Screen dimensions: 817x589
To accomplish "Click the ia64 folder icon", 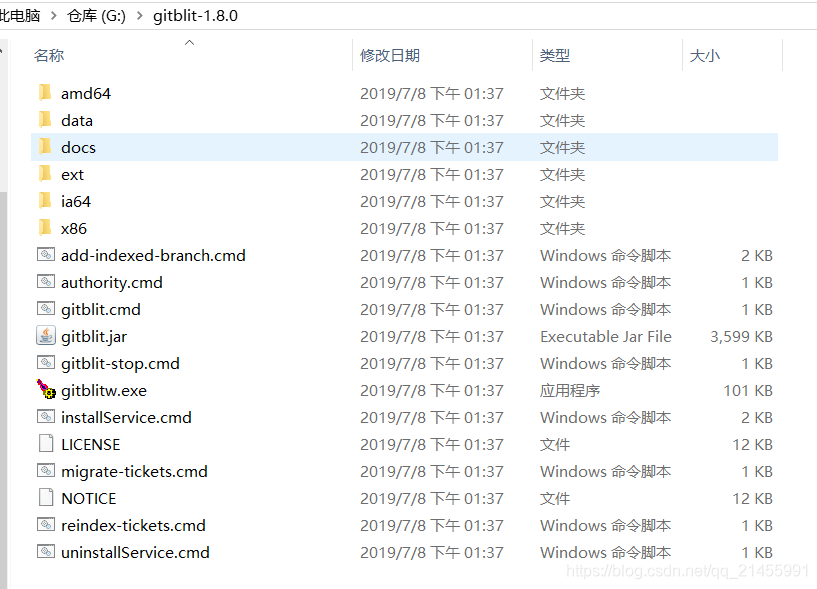I will pyautogui.click(x=45, y=201).
